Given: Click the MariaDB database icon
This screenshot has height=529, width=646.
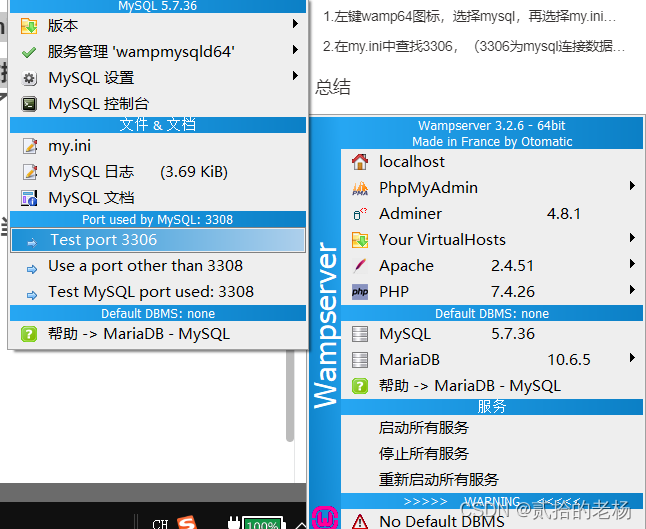Looking at the screenshot, I should pos(360,360).
